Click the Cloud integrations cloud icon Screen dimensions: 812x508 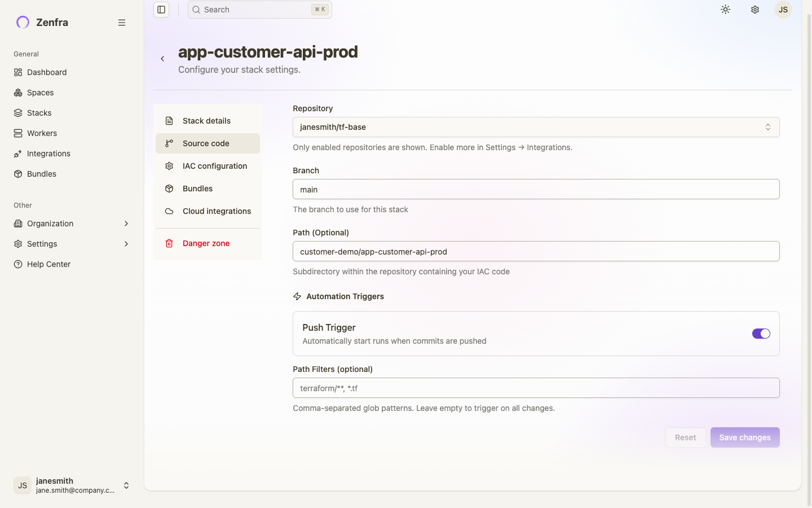coord(169,211)
